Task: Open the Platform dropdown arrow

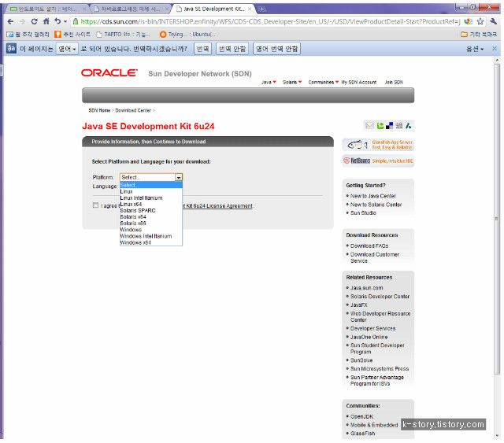Action: (179, 177)
